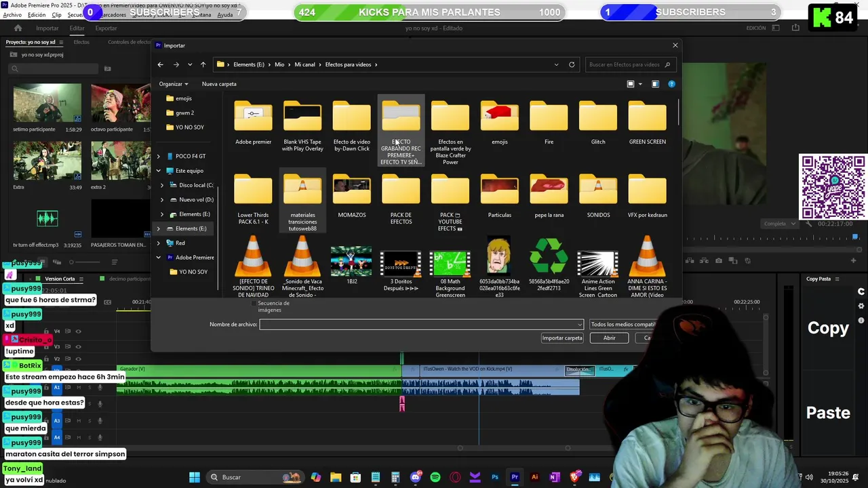The height and width of the screenshot is (488, 868).
Task: Click the dialog file list vertical scrollbar
Action: pos(677,114)
